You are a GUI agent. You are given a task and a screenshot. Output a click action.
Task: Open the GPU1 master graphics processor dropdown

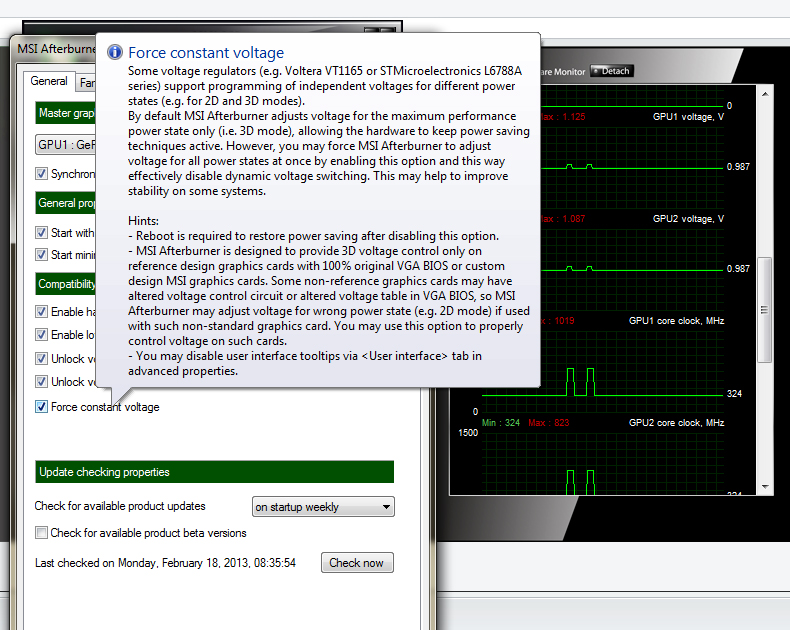(x=65, y=145)
